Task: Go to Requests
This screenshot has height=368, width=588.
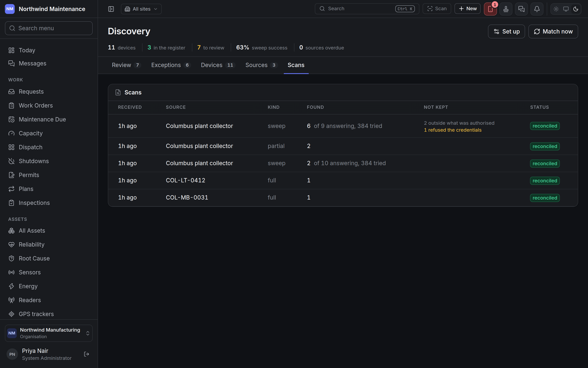Action: click(x=49, y=92)
